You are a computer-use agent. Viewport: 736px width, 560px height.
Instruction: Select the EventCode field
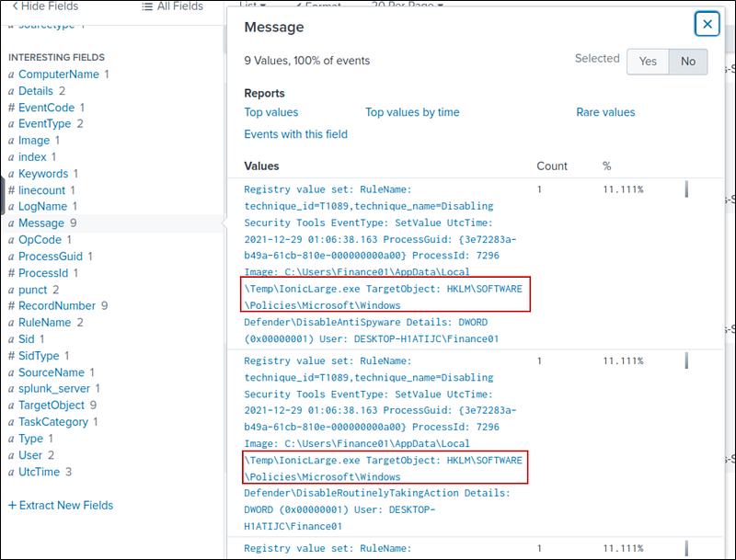coord(46,108)
